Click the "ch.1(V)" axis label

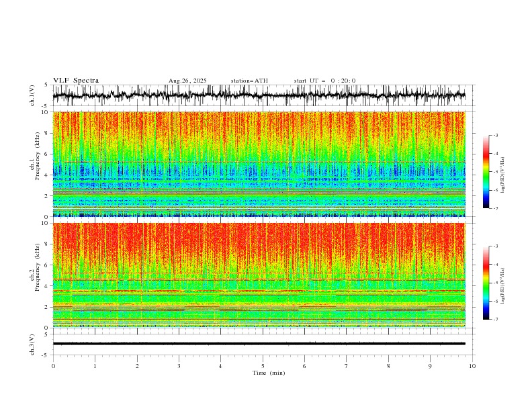tap(32, 95)
